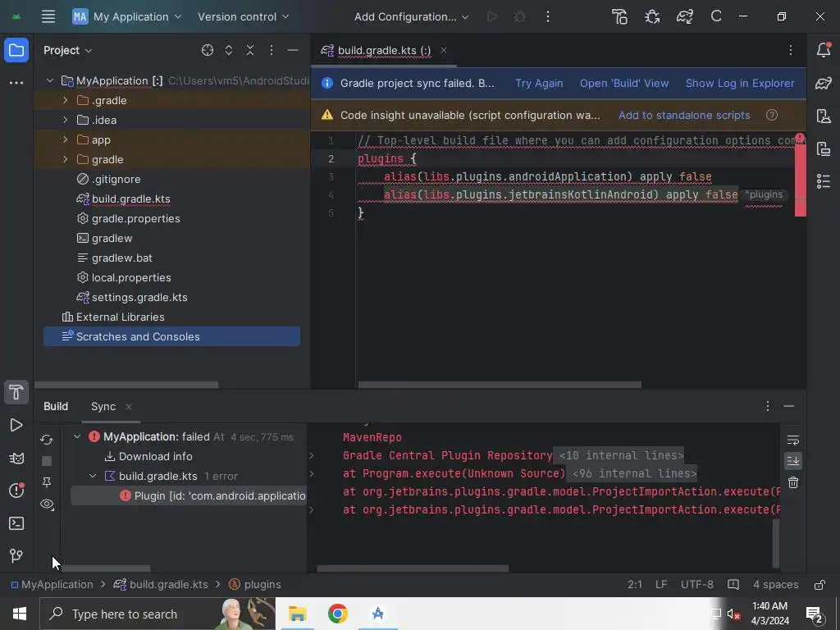The width and height of the screenshot is (840, 630).
Task: Collapse the MyApplication: failed build node
Action: point(77,436)
